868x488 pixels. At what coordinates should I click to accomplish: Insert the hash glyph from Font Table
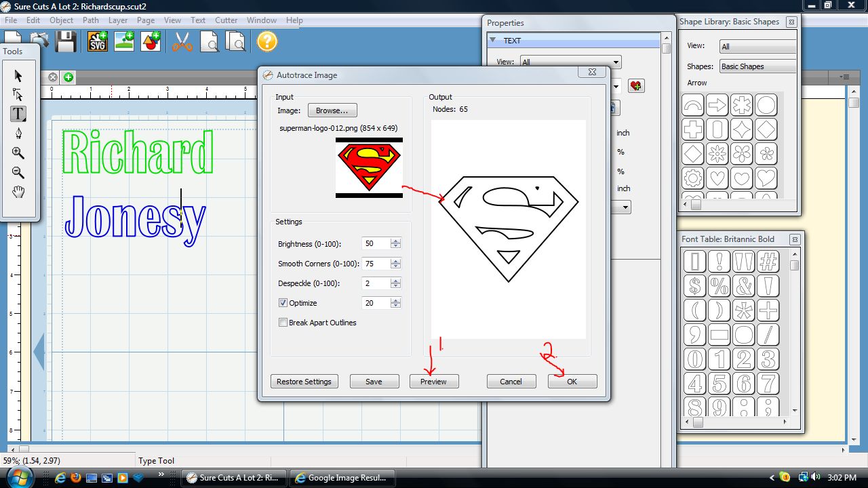[768, 262]
